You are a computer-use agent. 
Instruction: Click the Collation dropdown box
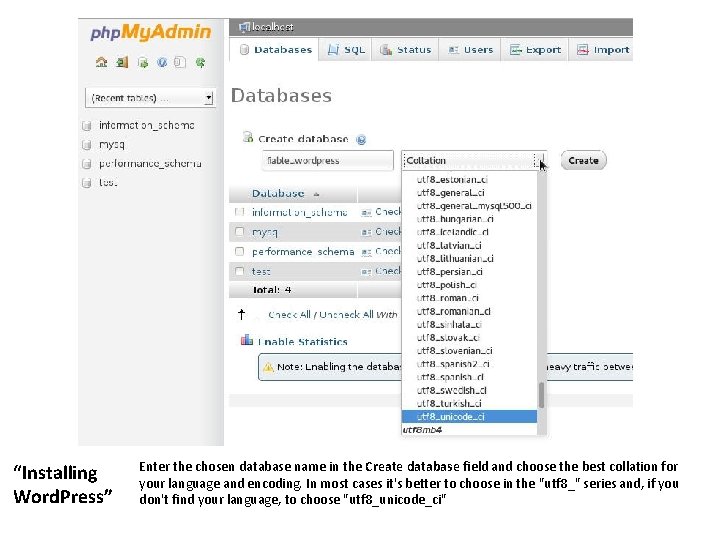[473, 161]
